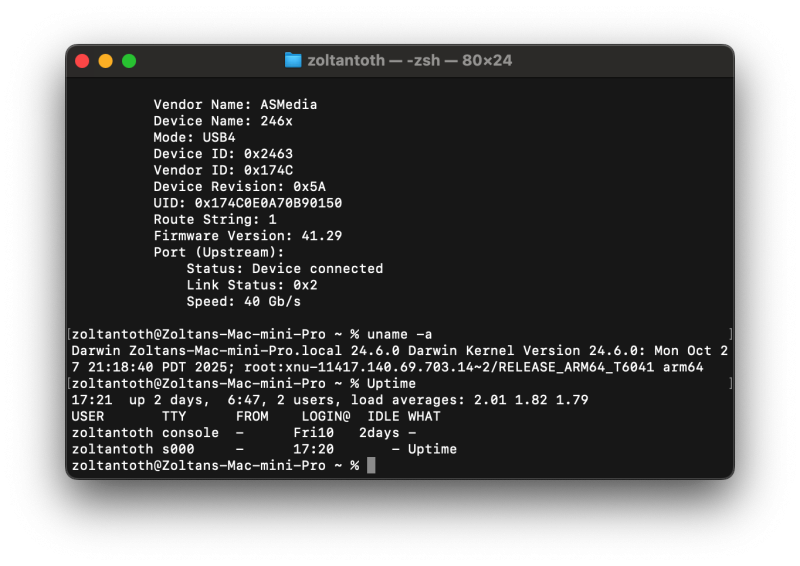Click the green full-screen button
This screenshot has height=566, width=800.
pyautogui.click(x=129, y=61)
